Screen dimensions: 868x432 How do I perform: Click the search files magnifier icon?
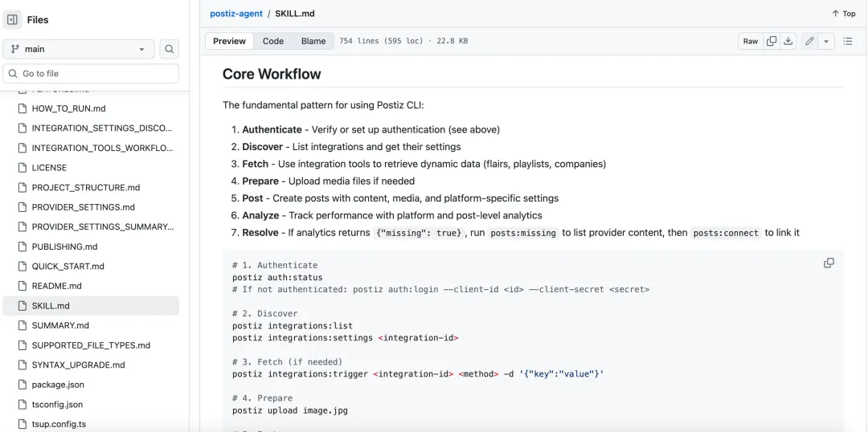[x=169, y=49]
